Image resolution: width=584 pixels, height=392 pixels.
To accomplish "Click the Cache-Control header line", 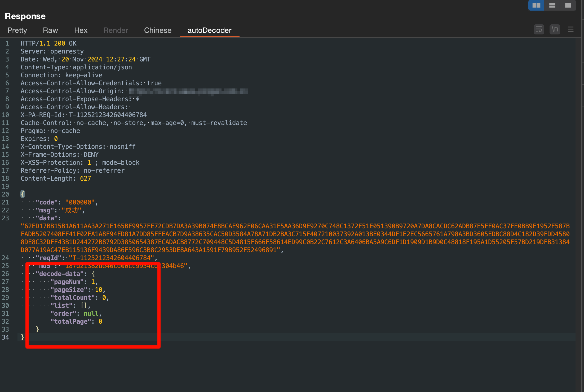I will pyautogui.click(x=134, y=123).
